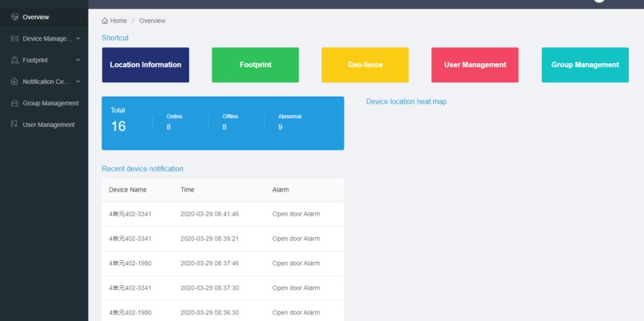
Task: Click the Device Management sidebar icon
Action: (x=15, y=38)
